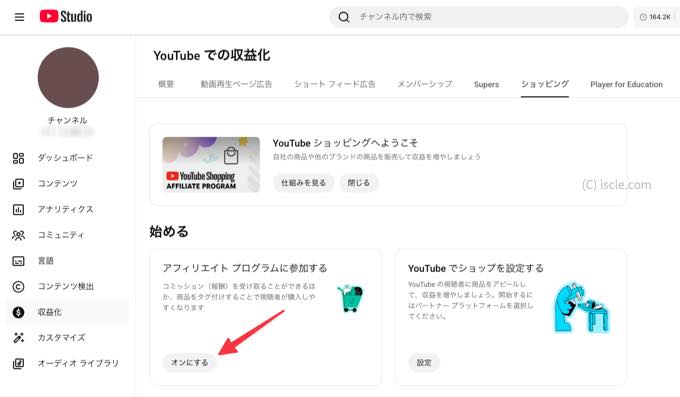680x397 pixels.
Task: Click the オーディオ ライブラリ music icon
Action: (x=18, y=363)
